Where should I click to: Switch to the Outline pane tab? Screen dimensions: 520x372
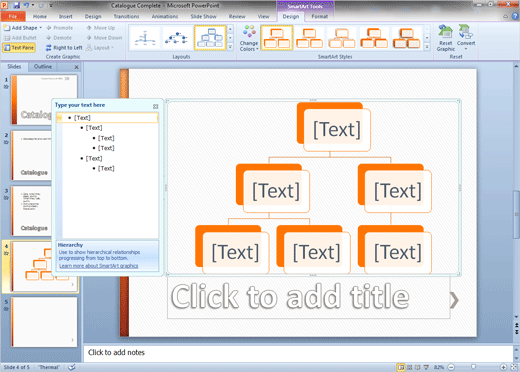click(43, 67)
